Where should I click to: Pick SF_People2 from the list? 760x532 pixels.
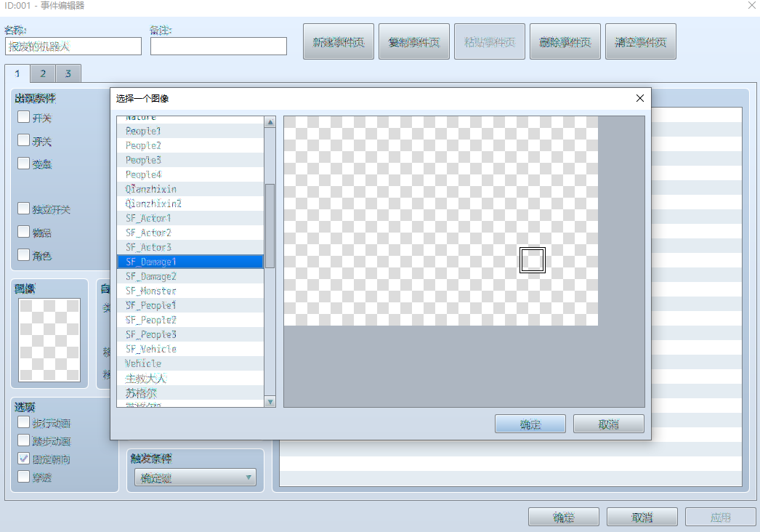(190, 320)
